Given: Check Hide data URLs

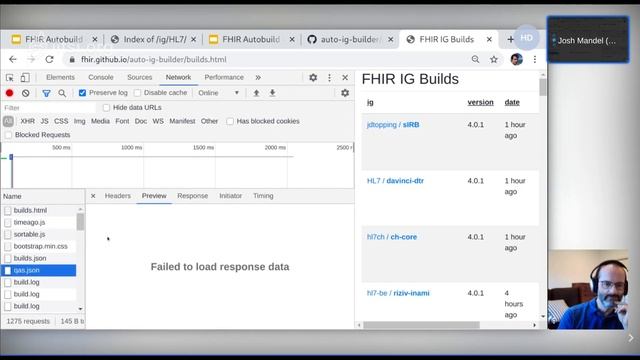Looking at the screenshot, I should tap(106, 108).
